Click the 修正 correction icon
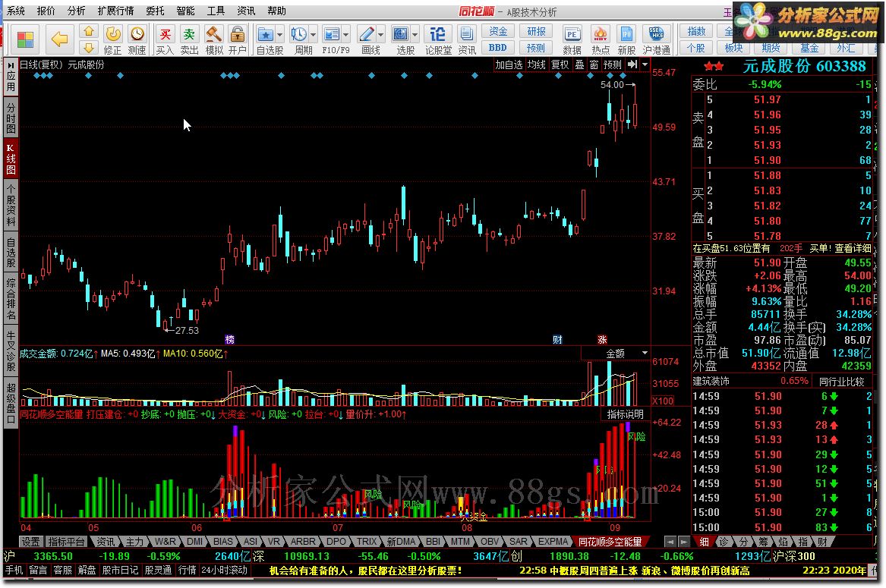The height and width of the screenshot is (588, 886). pyautogui.click(x=113, y=39)
